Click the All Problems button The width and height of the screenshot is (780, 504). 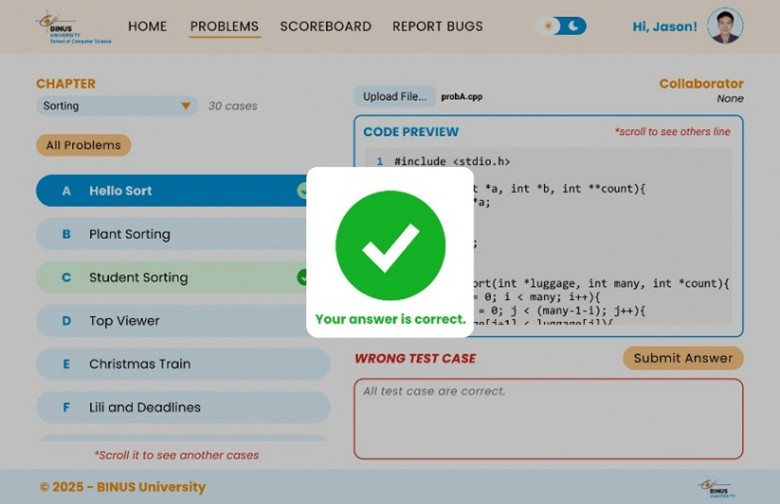[83, 145]
